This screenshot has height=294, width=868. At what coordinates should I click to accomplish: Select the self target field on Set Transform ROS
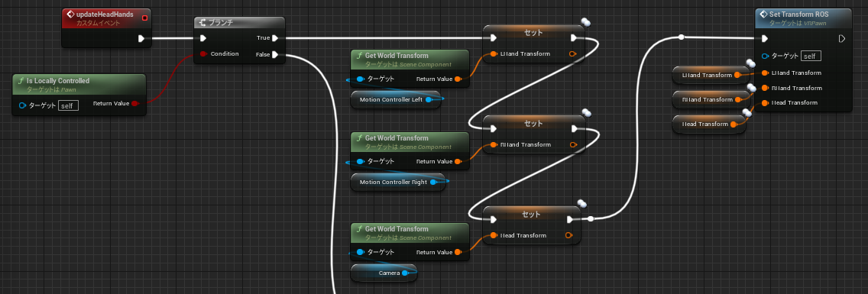point(811,56)
